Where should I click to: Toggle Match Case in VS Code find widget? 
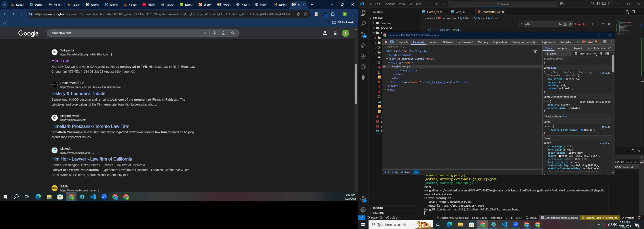tap(560, 24)
